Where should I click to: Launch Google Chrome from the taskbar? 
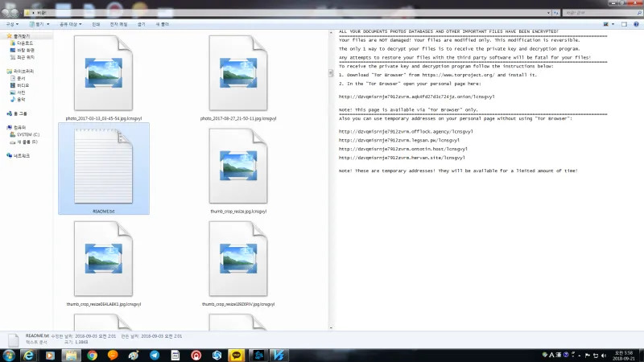coord(92,355)
